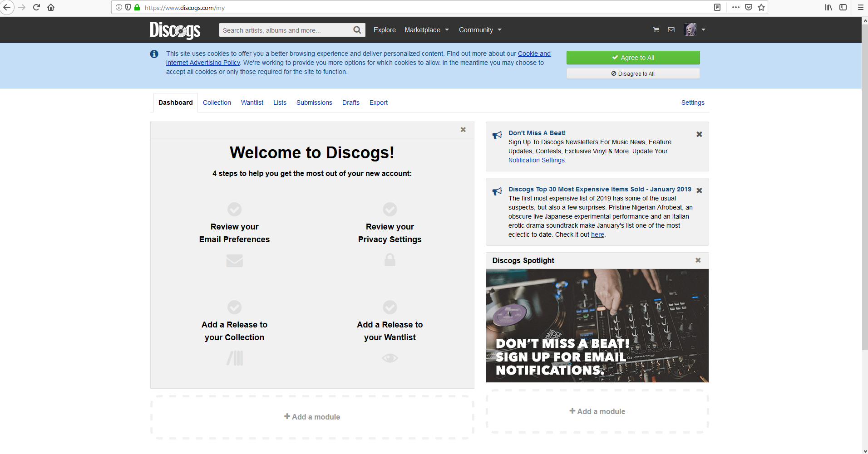
Task: Switch to the Wantlist tab
Action: coord(252,103)
